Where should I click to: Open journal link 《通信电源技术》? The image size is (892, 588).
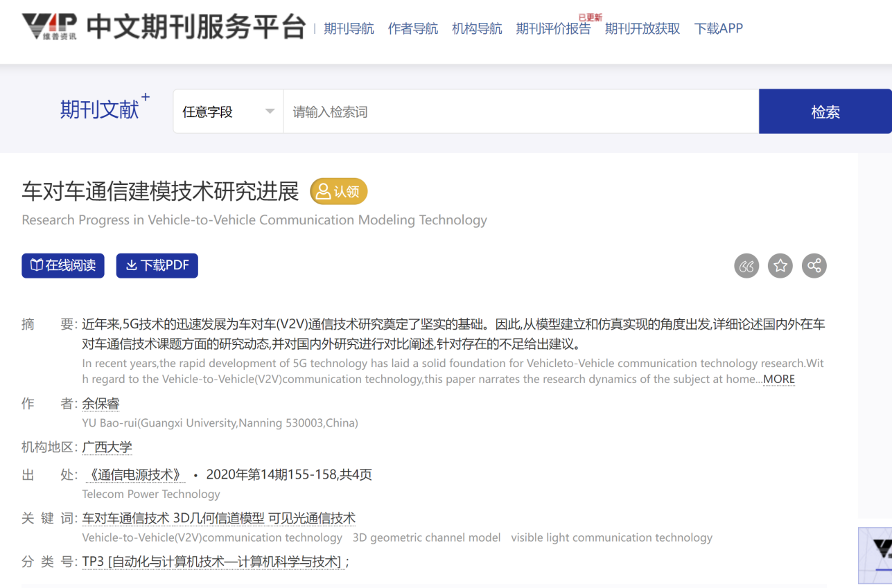[x=134, y=475]
